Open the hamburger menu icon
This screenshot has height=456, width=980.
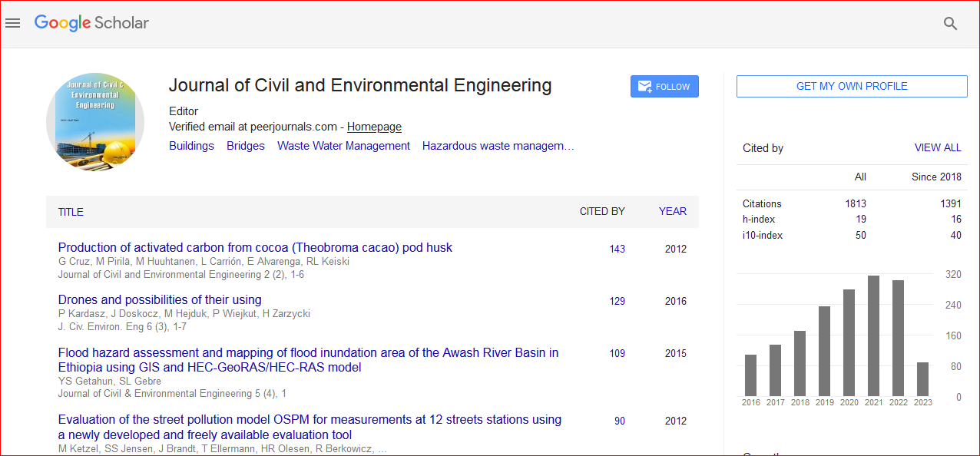12,23
